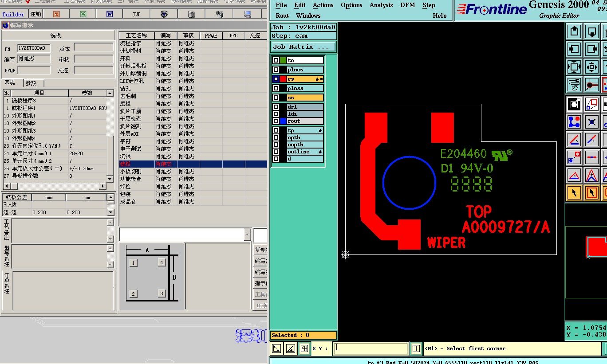Toggle display checkbox of layer 'ss'
Viewport: 607px width, 364px height.
[276, 98]
